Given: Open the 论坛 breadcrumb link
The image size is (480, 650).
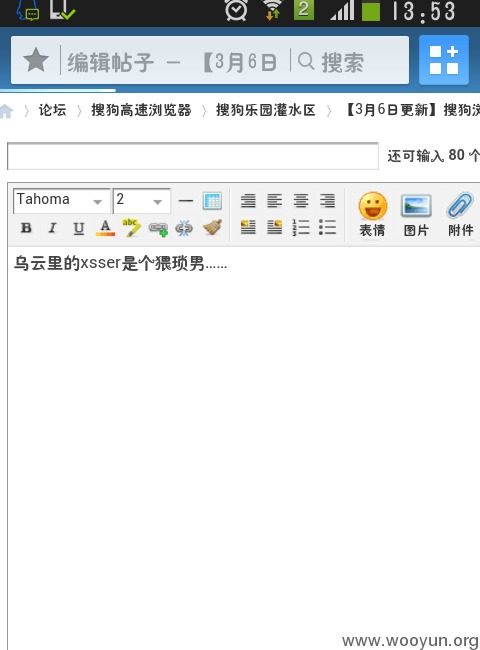Looking at the screenshot, I should pyautogui.click(x=53, y=110).
